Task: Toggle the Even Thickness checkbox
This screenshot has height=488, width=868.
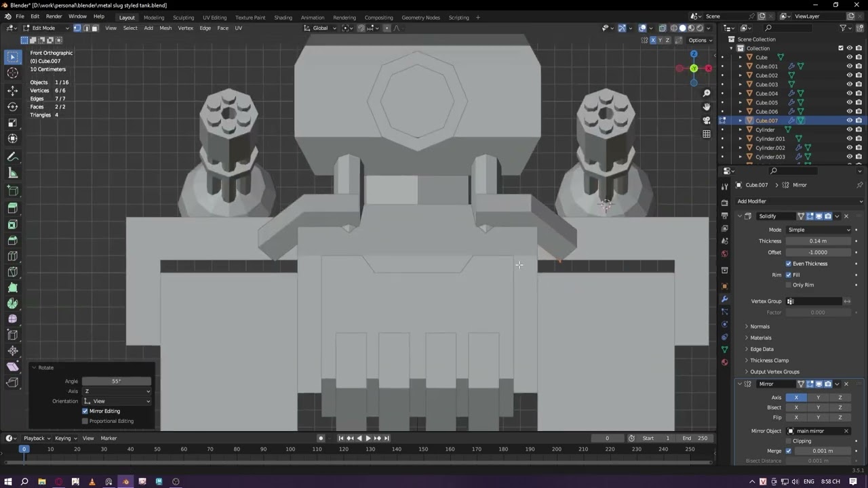Action: point(788,264)
